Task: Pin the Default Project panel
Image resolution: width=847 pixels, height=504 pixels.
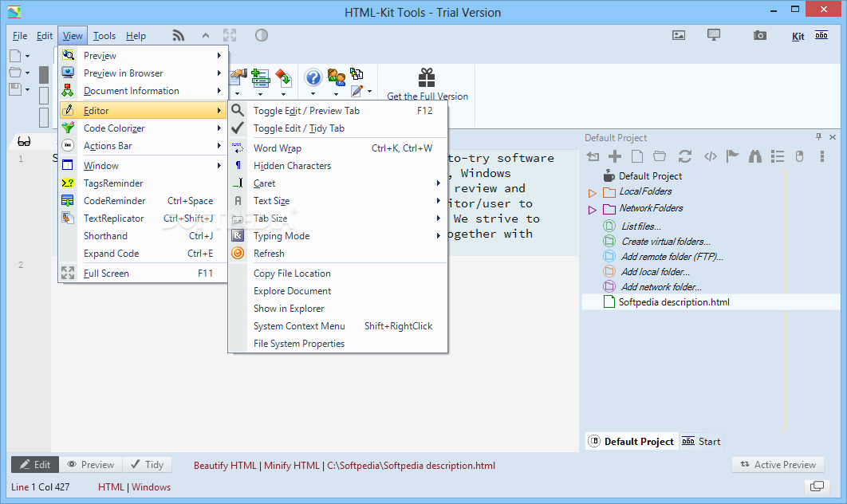Action: (818, 137)
